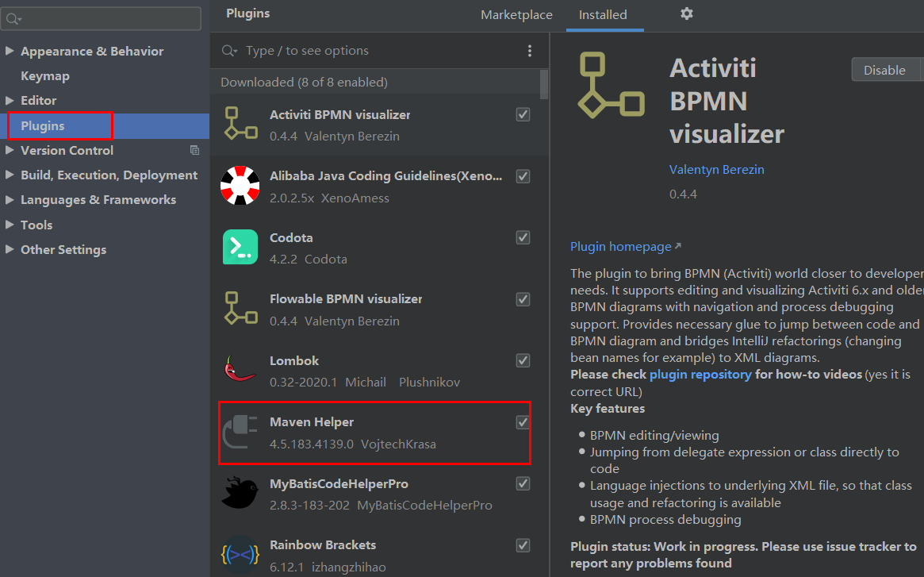Click the MyBatisCodeHelperPro bird icon
Image resolution: width=924 pixels, height=577 pixels.
[x=240, y=493]
